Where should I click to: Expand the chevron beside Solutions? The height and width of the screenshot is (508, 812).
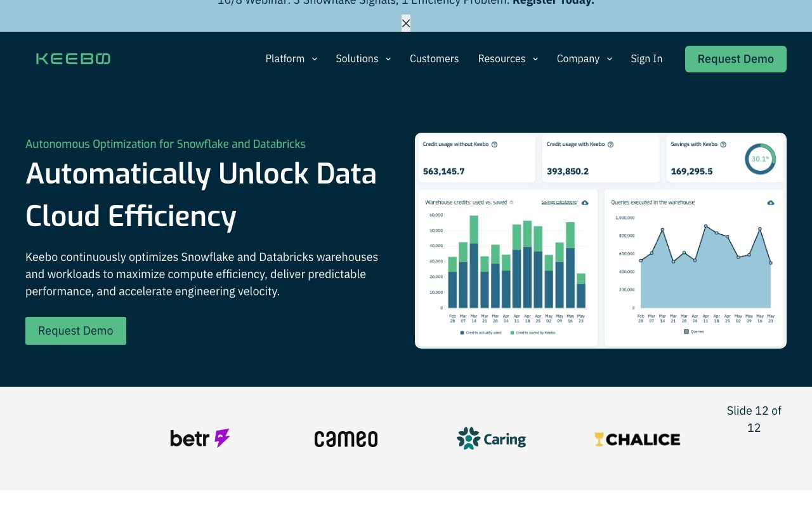pos(388,59)
